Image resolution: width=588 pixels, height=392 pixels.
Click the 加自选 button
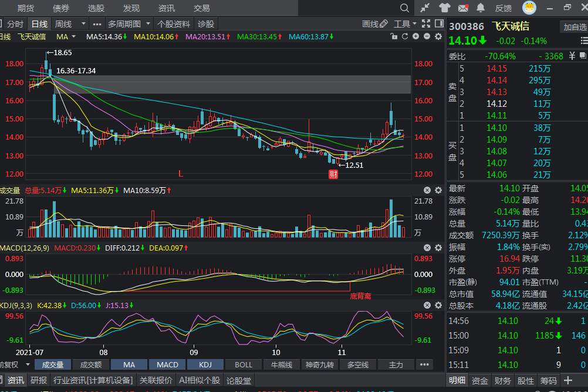pos(575,27)
